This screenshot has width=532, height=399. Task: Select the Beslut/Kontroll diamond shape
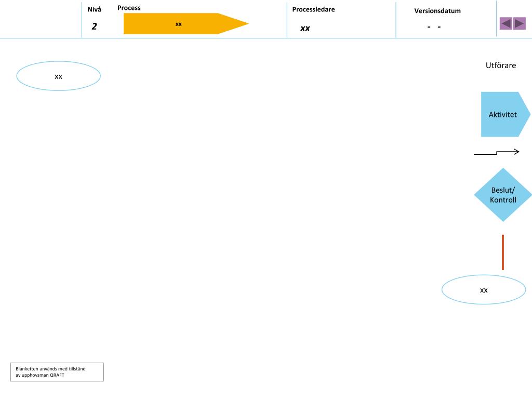503,195
